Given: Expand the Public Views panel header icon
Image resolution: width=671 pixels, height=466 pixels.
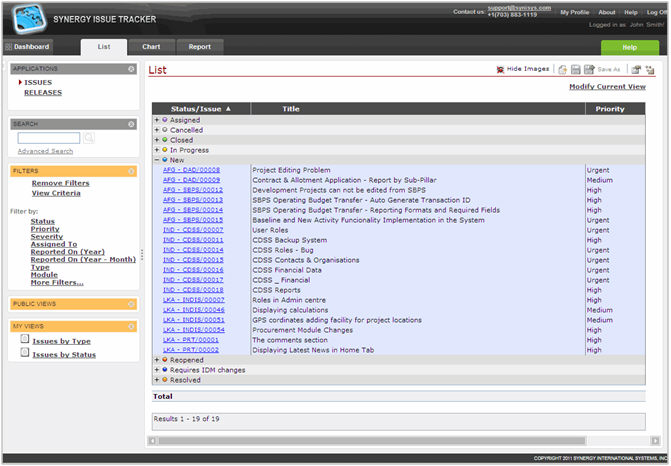Looking at the screenshot, I should 131,304.
